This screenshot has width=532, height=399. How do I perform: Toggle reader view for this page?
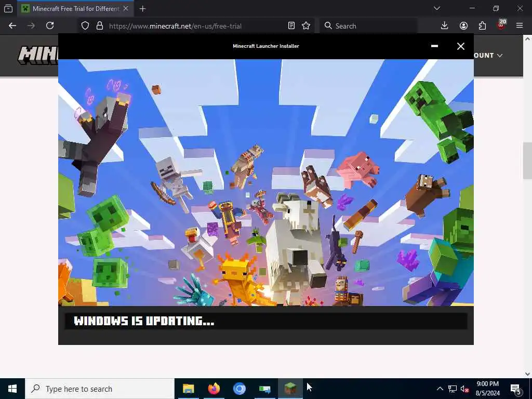pyautogui.click(x=291, y=26)
